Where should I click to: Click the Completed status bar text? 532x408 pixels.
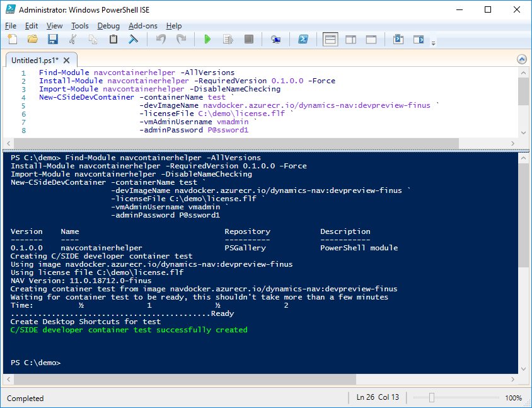pyautogui.click(x=25, y=398)
